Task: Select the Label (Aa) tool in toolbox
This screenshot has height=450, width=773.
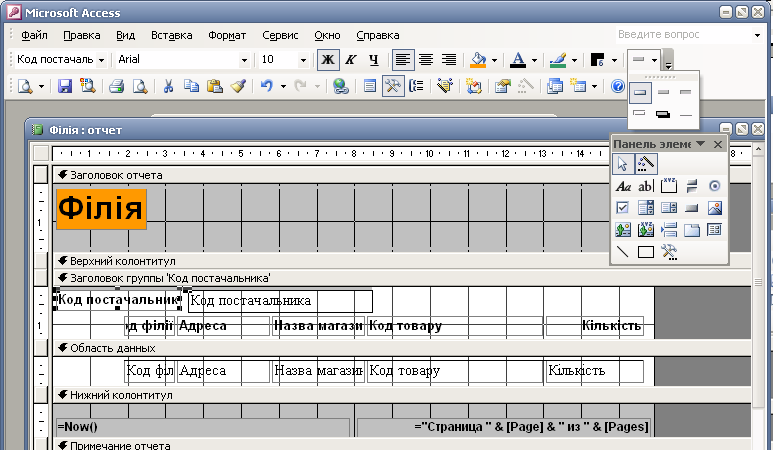Action: (x=623, y=186)
